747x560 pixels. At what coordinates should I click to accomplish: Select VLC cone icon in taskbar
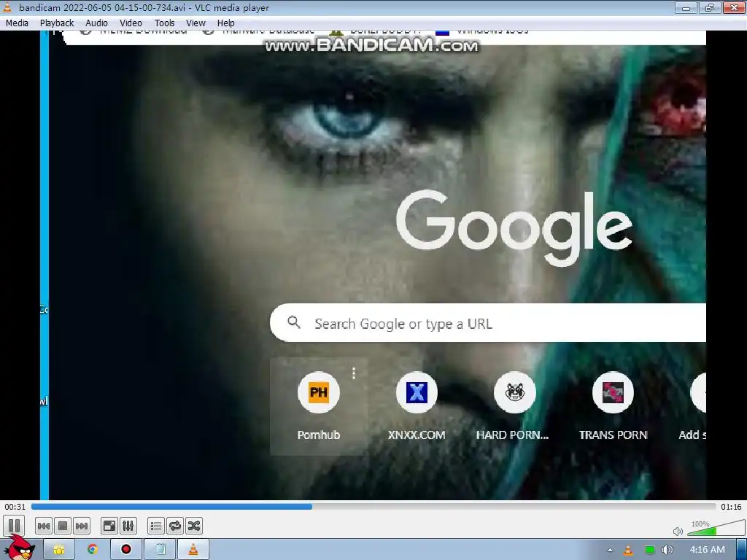click(193, 550)
